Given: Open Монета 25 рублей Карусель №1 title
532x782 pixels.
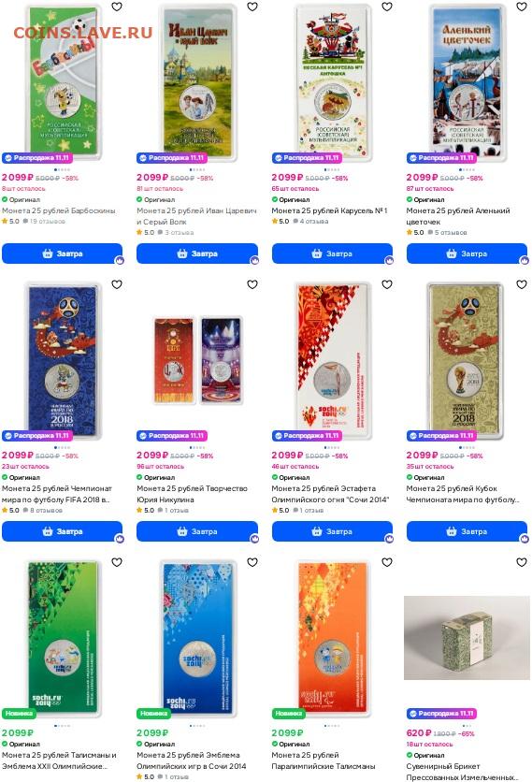Looking at the screenshot, I should [329, 210].
